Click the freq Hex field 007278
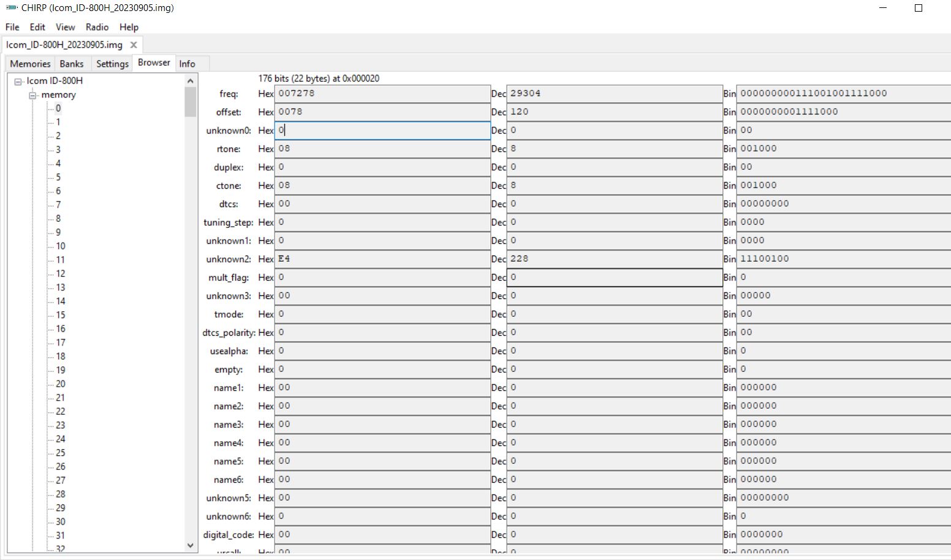Screen dimensions: 951x560 click(x=382, y=94)
